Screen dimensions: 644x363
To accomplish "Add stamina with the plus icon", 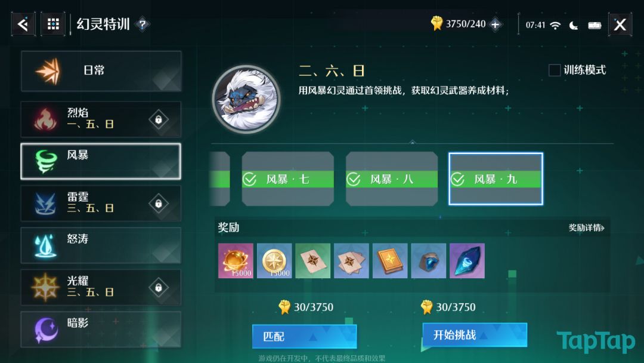I will click(x=496, y=24).
